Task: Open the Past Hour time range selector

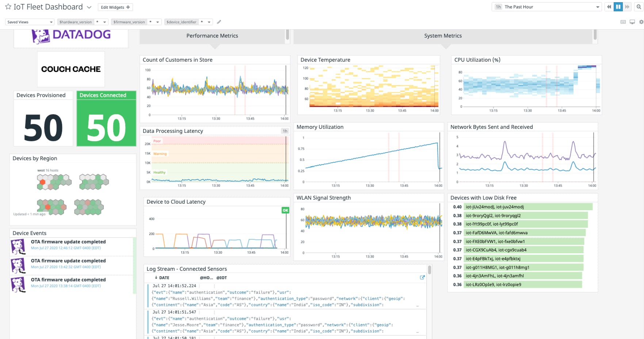Action: tap(546, 7)
